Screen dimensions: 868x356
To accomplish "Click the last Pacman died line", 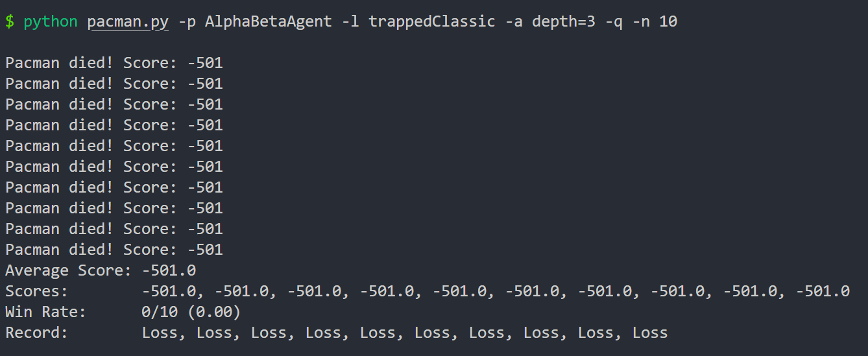I will tap(114, 250).
